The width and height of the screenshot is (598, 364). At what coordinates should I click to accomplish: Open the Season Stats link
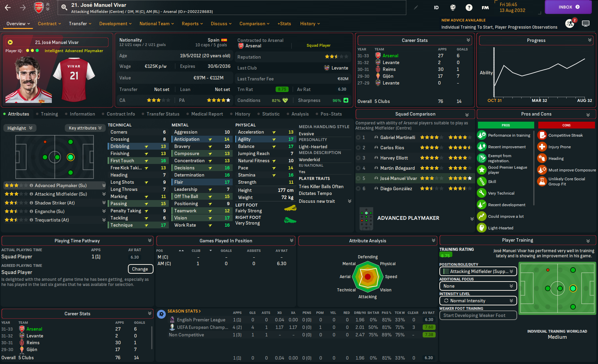coord(184,311)
